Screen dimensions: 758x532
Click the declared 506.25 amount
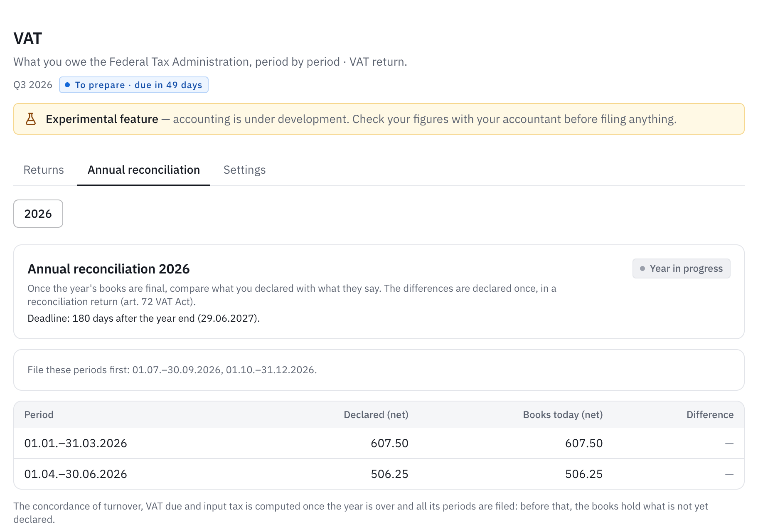[389, 474]
